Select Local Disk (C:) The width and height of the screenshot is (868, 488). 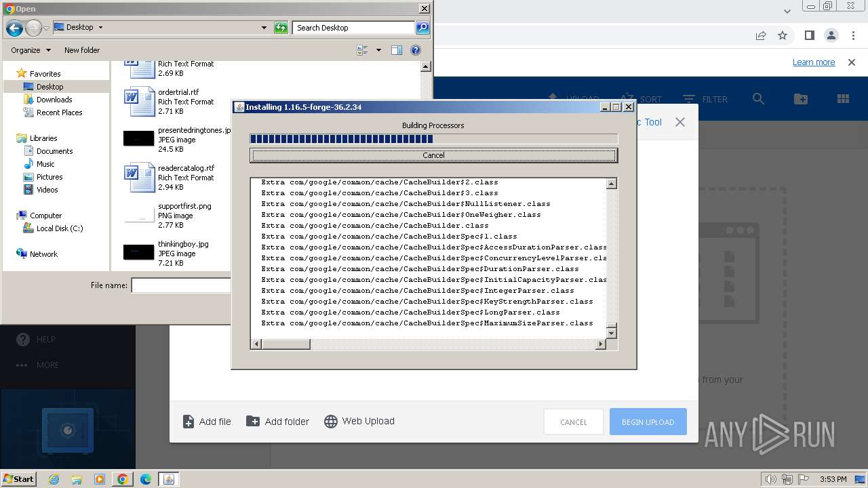coord(60,228)
